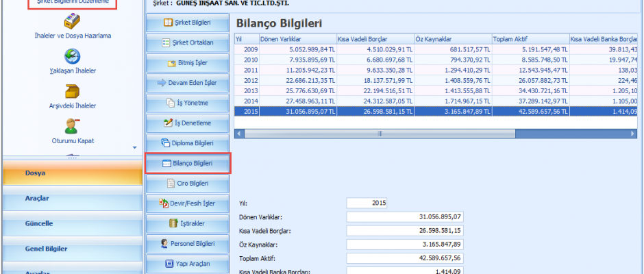Image resolution: width=644 pixels, height=274 pixels.
Task: Open Personel Bilgileri section
Action: [x=188, y=244]
